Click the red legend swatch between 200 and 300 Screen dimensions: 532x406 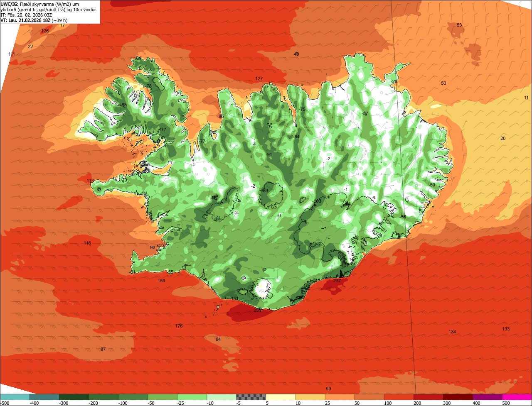[429, 397]
